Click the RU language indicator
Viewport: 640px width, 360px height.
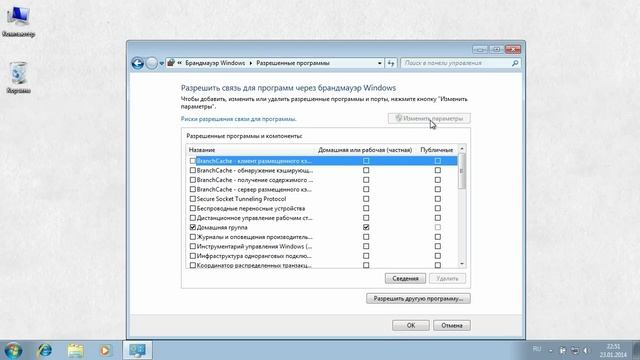point(537,349)
